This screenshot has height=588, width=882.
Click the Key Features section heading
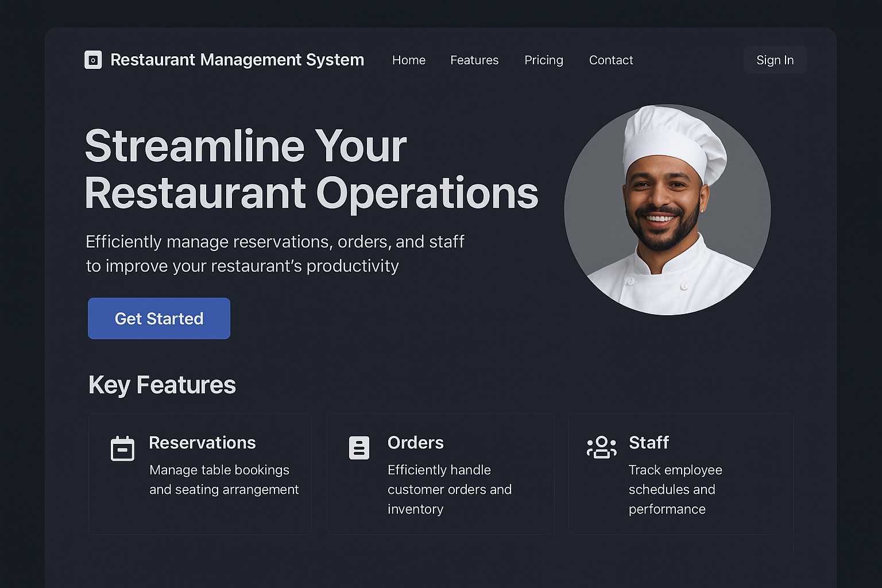pyautogui.click(x=162, y=385)
